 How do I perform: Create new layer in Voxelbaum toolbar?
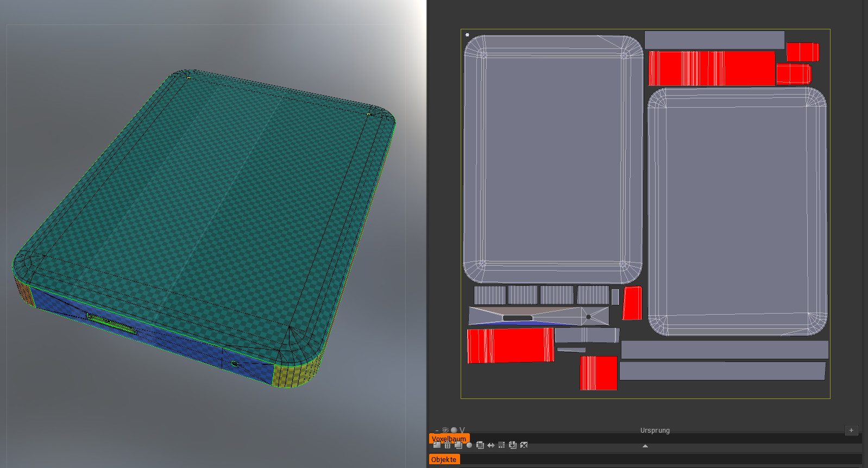437,445
